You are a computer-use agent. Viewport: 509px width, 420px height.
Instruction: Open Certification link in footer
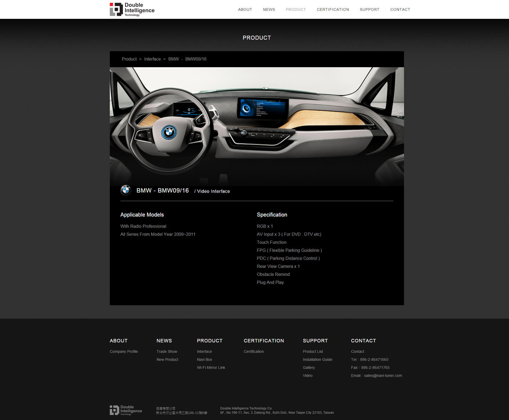254,352
